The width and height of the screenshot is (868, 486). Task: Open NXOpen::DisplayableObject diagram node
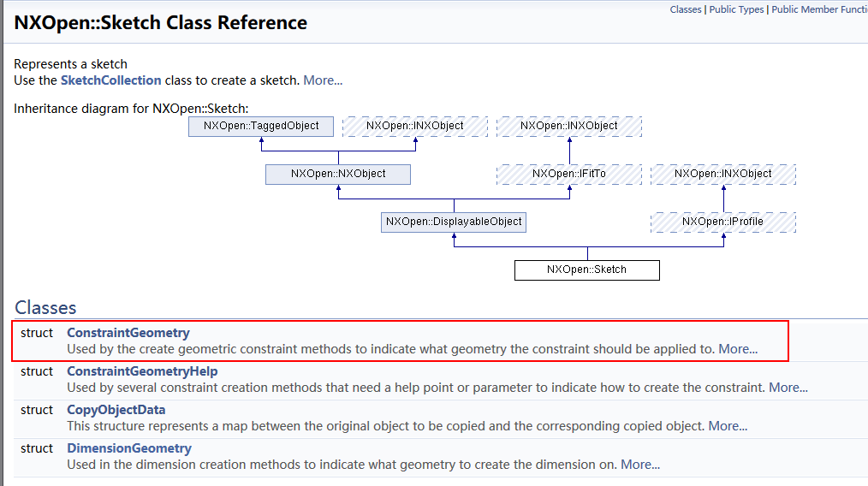pos(454,222)
